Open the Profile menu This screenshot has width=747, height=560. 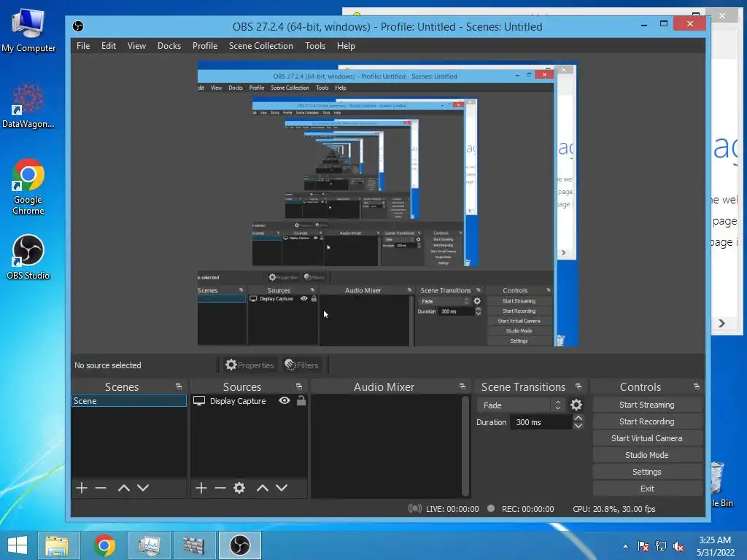pyautogui.click(x=205, y=46)
